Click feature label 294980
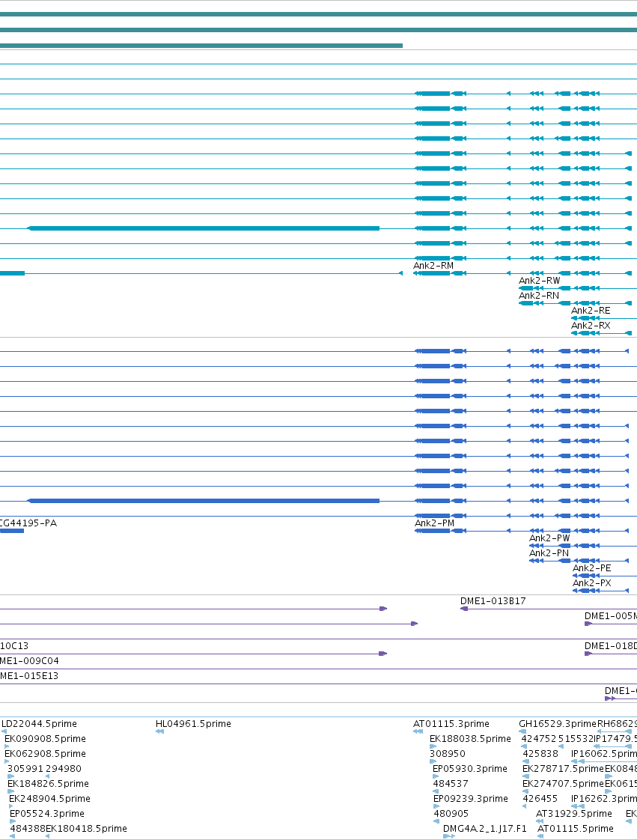637x840 pixels. tap(63, 769)
